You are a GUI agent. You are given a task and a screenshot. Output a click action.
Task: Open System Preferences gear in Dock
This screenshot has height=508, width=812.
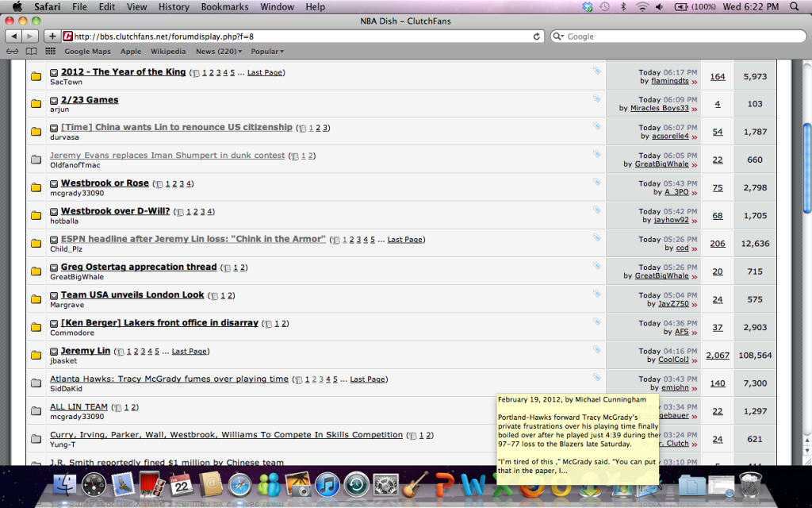tap(386, 485)
